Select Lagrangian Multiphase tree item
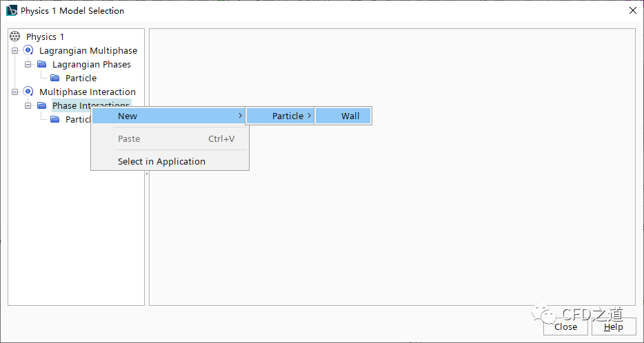The image size is (644, 343). pos(88,50)
